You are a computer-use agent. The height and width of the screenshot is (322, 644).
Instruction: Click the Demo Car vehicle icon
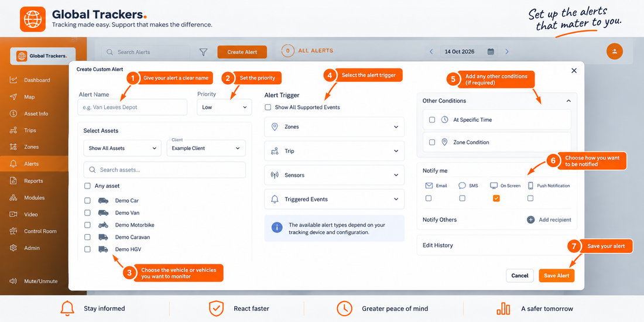[104, 200]
